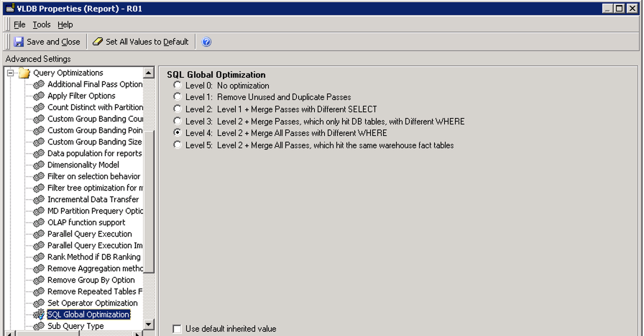Select Level 2 Merge Passes with Different SELECT
This screenshot has width=644, height=336.
click(177, 109)
